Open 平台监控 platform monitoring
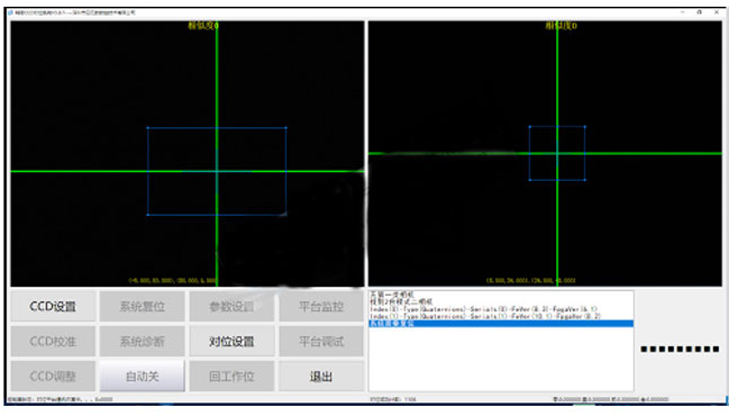This screenshot has height=416, width=738. point(320,307)
